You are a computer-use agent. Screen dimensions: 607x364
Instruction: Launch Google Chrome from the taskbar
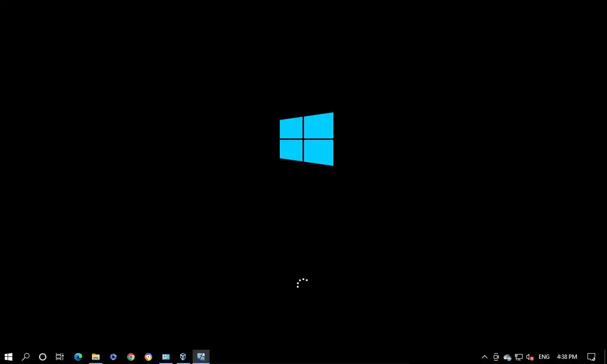(131, 357)
